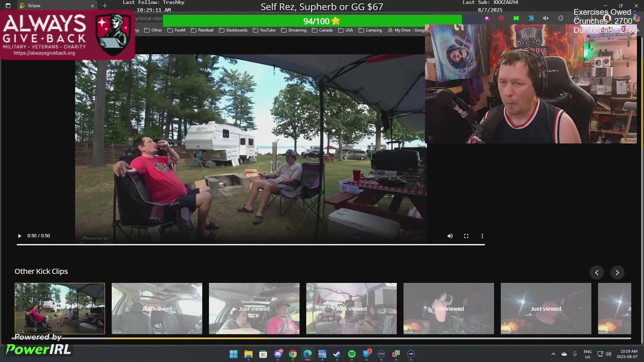Open the My Drive Google bookmark

click(406, 30)
